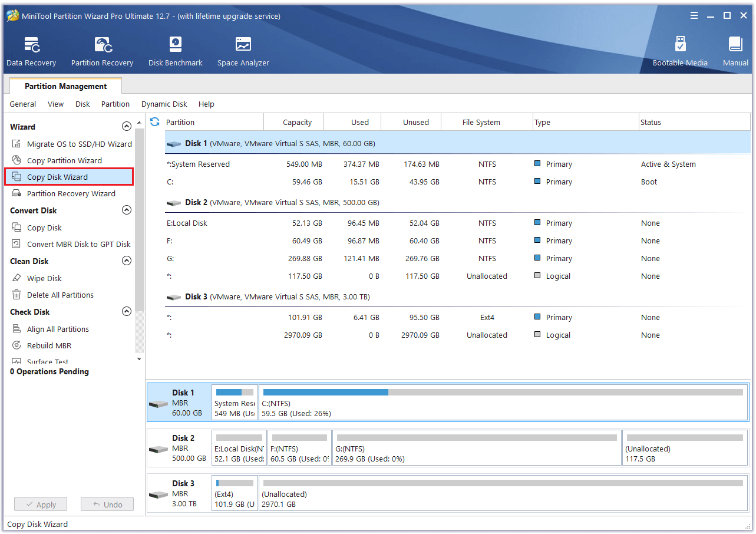This screenshot has width=756, height=534.
Task: Click the Disk 3 drive icon in the partition list
Action: point(174,297)
